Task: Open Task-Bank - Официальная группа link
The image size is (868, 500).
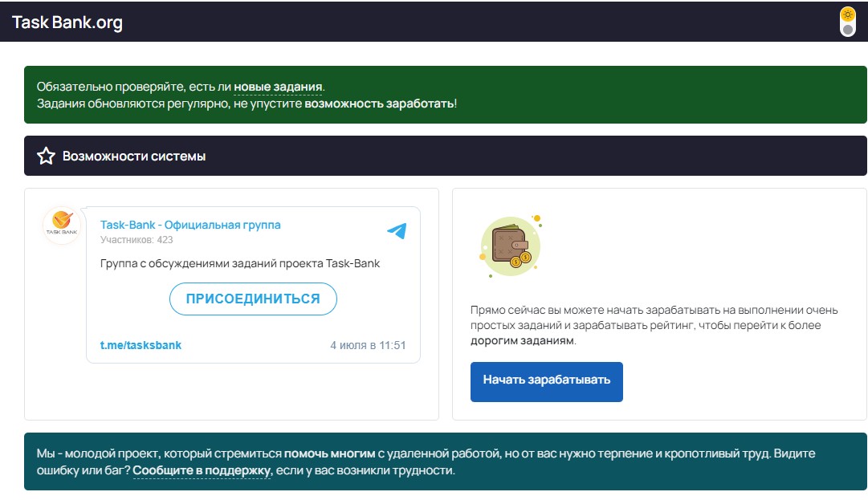Action: pos(190,225)
